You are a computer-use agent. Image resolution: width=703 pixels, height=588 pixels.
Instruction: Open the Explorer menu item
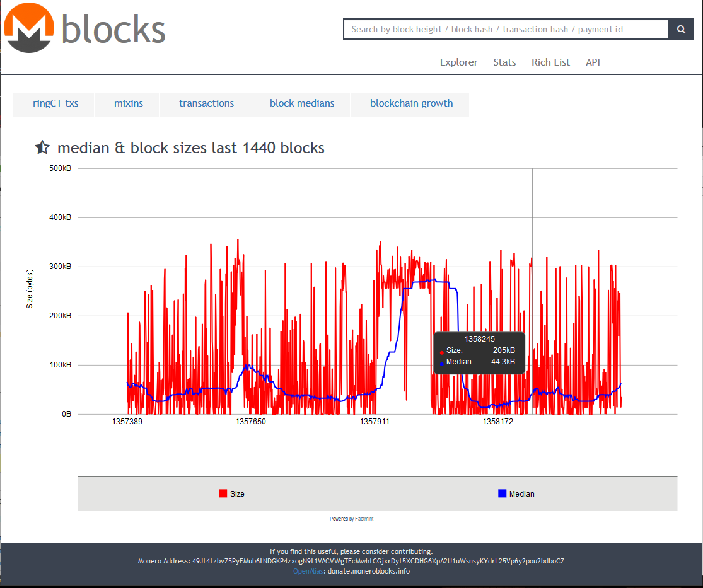[x=458, y=62]
